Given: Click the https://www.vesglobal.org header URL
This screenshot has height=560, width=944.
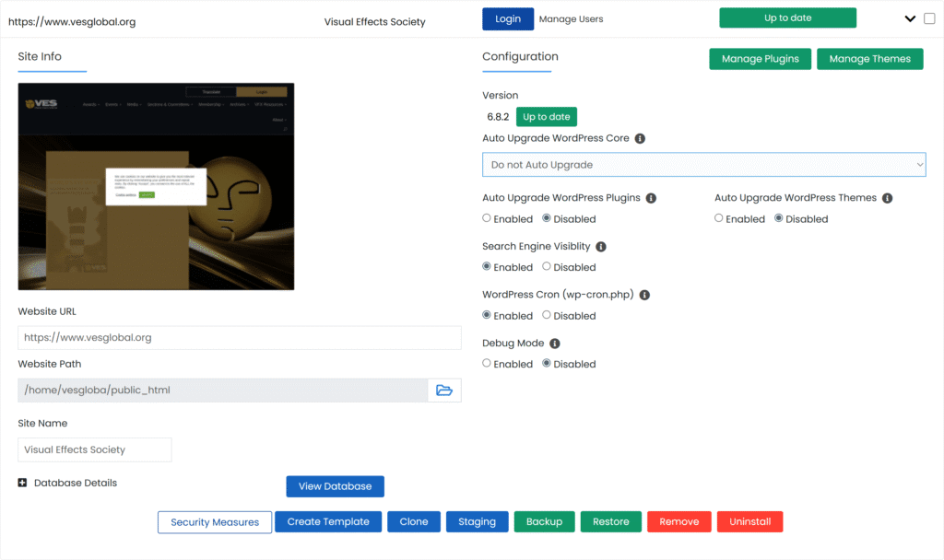Looking at the screenshot, I should [x=72, y=22].
